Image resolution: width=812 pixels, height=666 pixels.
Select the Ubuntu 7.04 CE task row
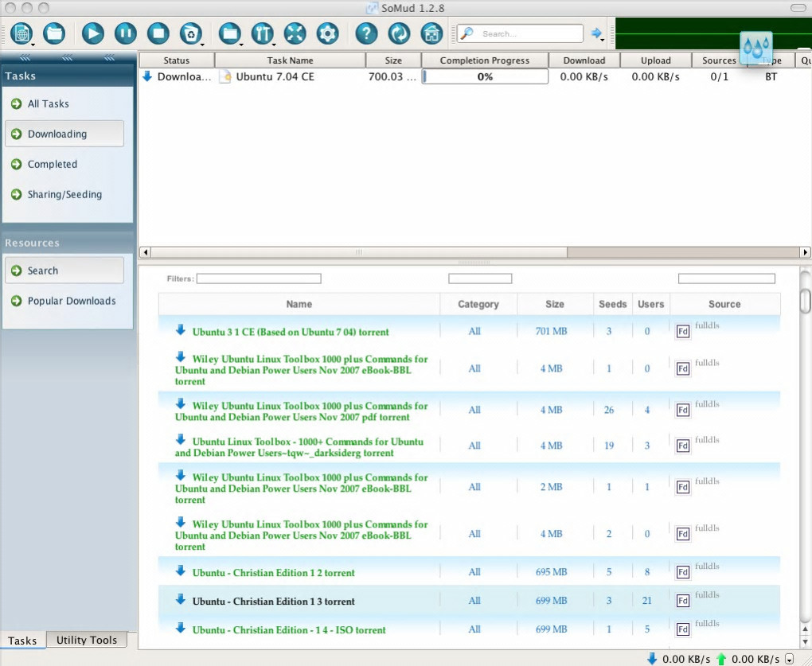tap(474, 76)
